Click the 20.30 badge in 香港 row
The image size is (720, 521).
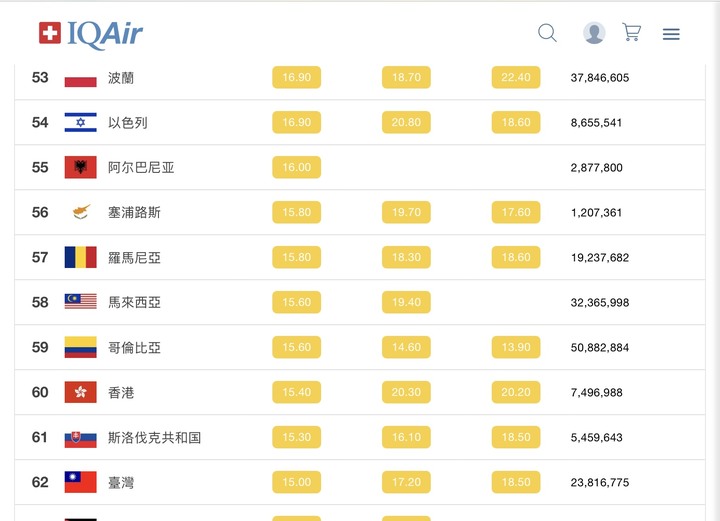pos(406,392)
